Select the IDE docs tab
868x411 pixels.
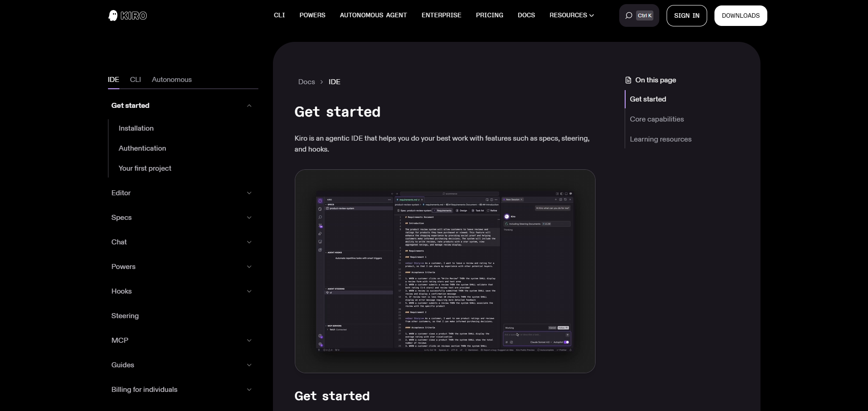point(113,79)
